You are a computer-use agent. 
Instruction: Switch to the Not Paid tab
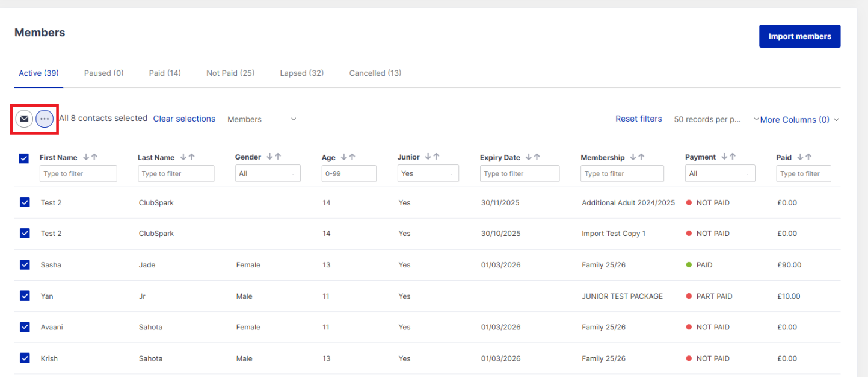click(230, 73)
